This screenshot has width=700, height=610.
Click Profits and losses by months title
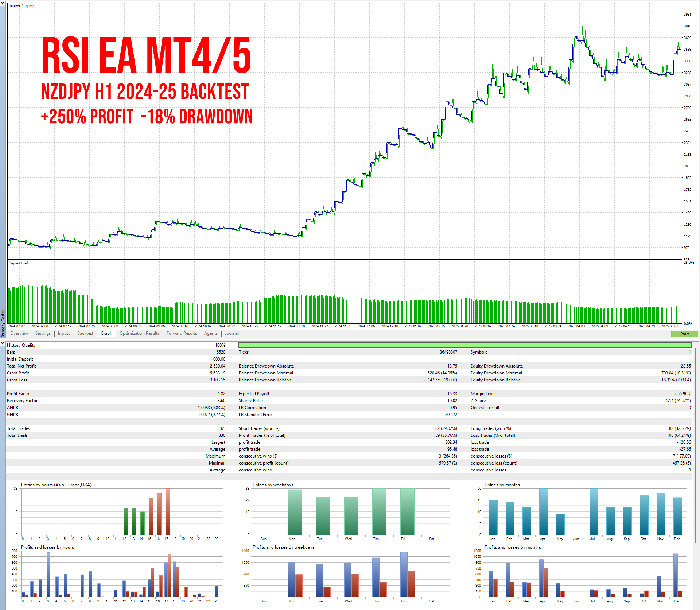[513, 547]
